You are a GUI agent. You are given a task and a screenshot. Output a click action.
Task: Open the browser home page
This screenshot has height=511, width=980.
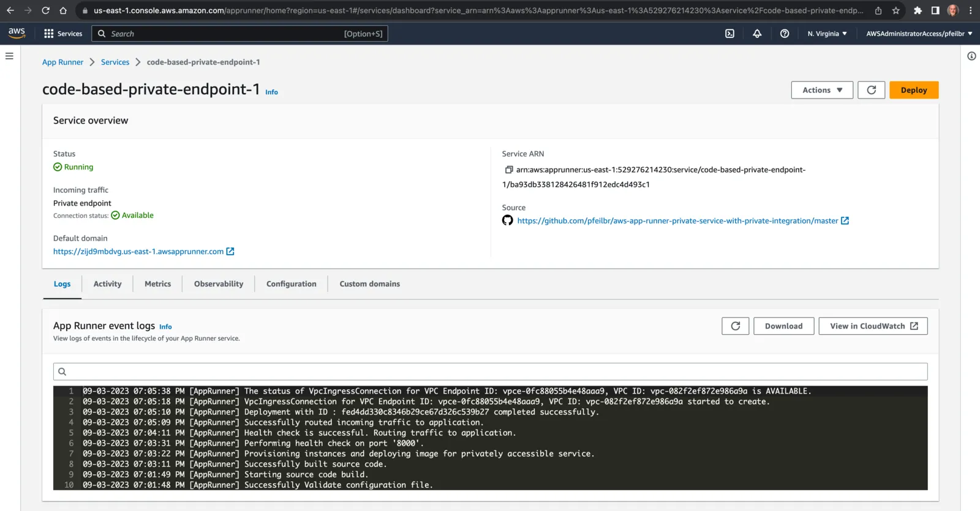pyautogui.click(x=63, y=10)
